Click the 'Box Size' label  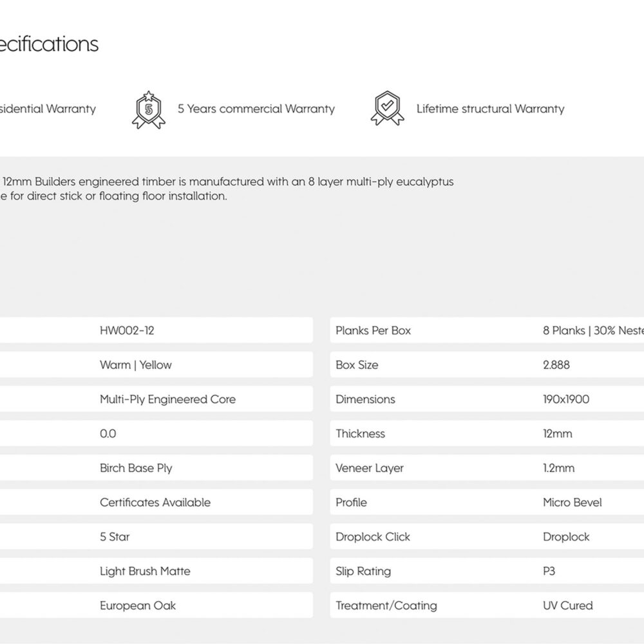(x=357, y=365)
